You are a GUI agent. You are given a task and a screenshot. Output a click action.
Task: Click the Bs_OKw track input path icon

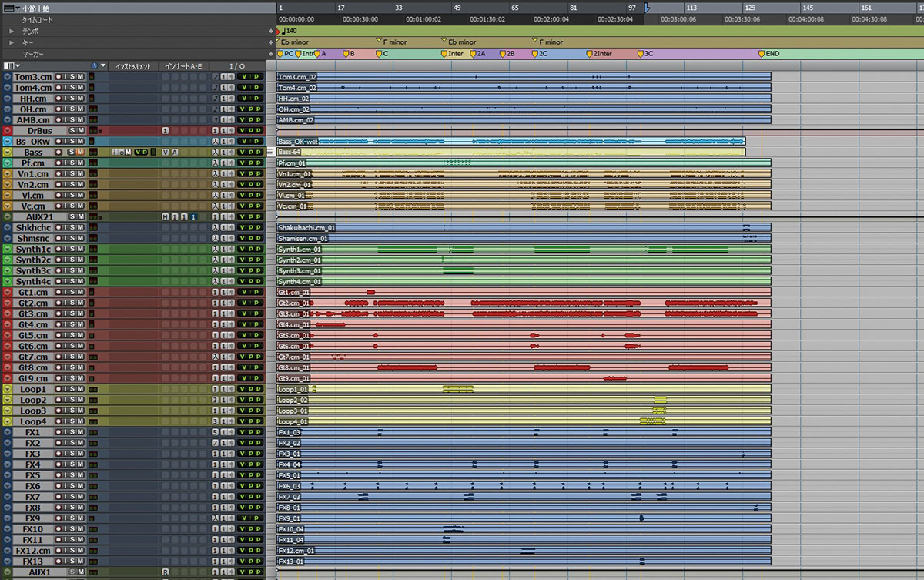[216, 142]
